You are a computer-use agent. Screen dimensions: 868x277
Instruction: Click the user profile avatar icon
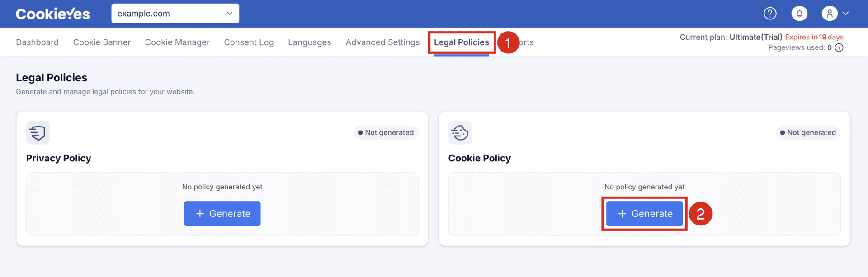[830, 14]
